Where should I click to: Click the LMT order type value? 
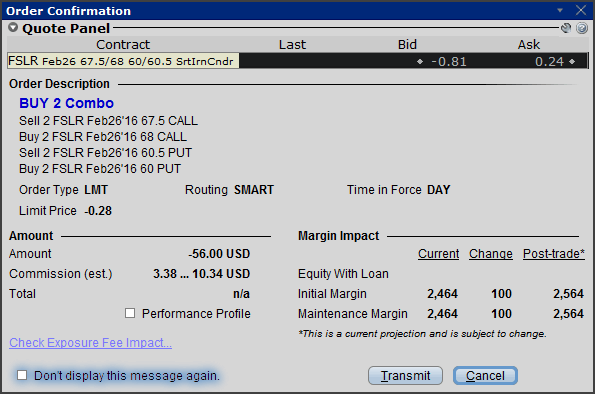pyautogui.click(x=96, y=190)
